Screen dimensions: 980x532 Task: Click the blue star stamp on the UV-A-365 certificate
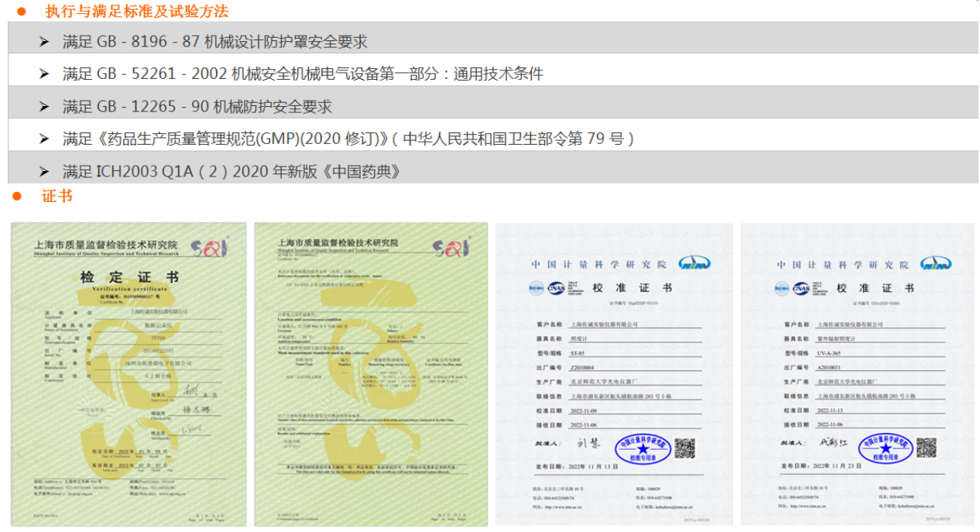pos(886,449)
